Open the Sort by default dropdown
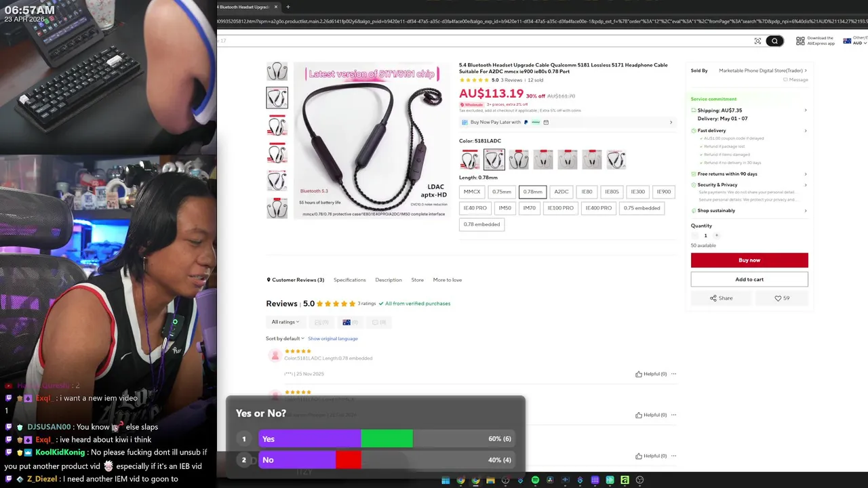 point(285,338)
